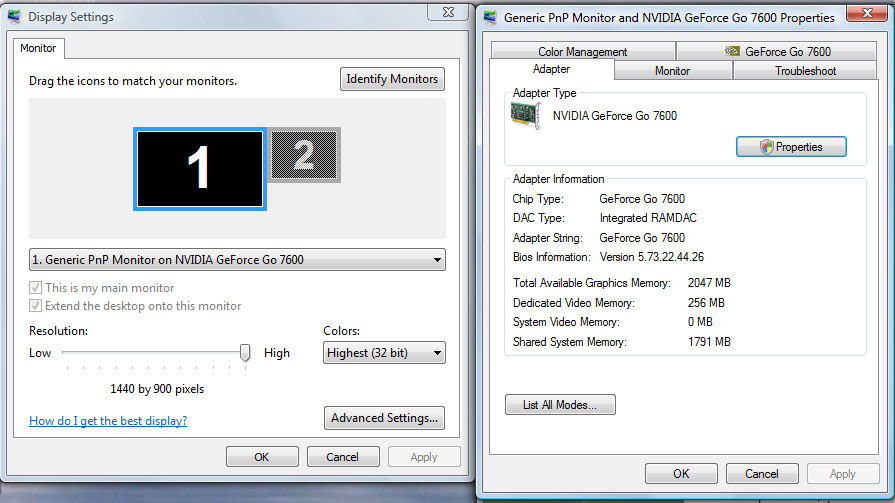This screenshot has height=503, width=895.
Task: Open the Color Management tab
Action: click(x=583, y=51)
